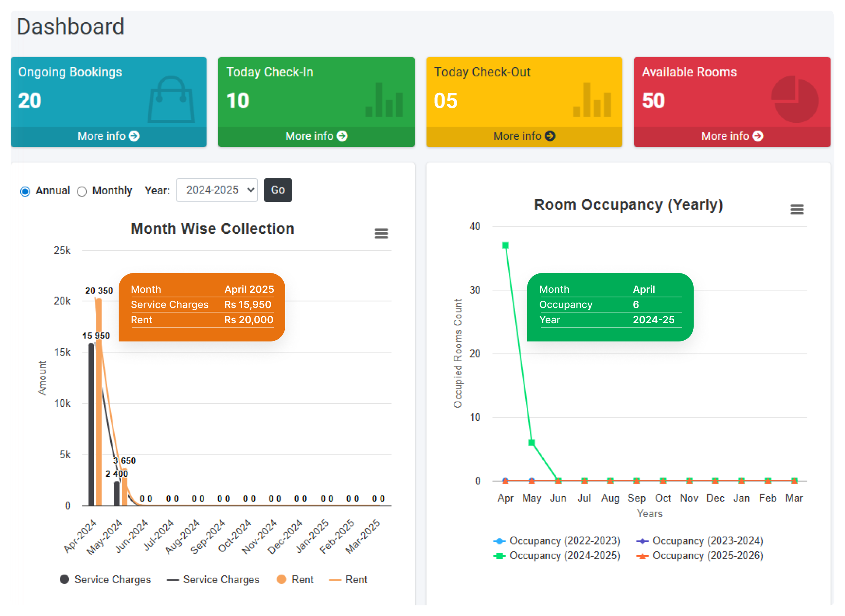This screenshot has height=616, width=845.
Task: Click arrow icon in Ongoing Bookings footer
Action: pyautogui.click(x=134, y=136)
